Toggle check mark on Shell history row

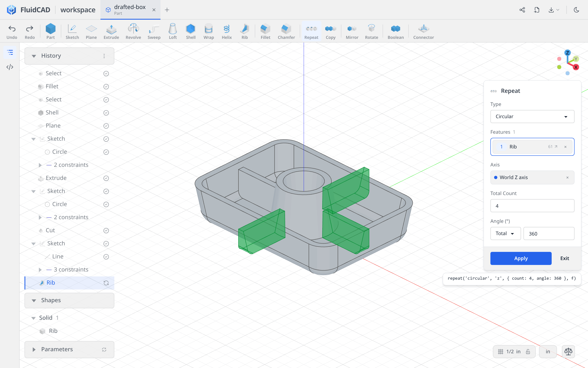106,113
